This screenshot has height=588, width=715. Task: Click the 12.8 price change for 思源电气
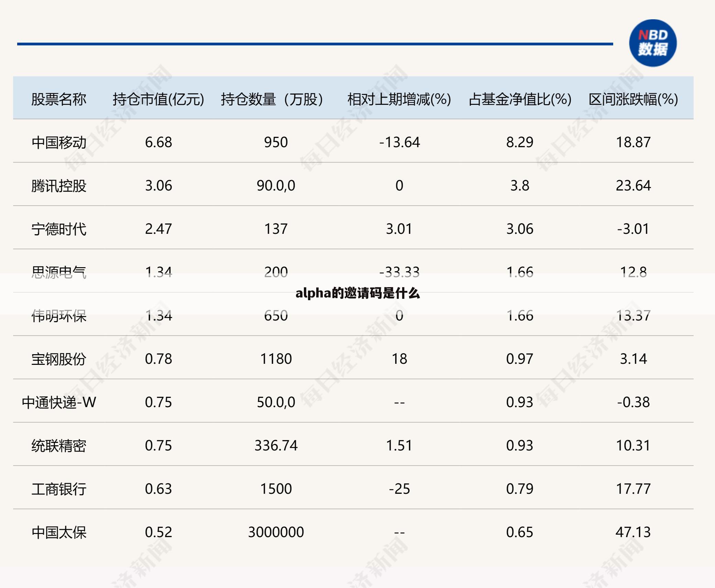pyautogui.click(x=633, y=272)
